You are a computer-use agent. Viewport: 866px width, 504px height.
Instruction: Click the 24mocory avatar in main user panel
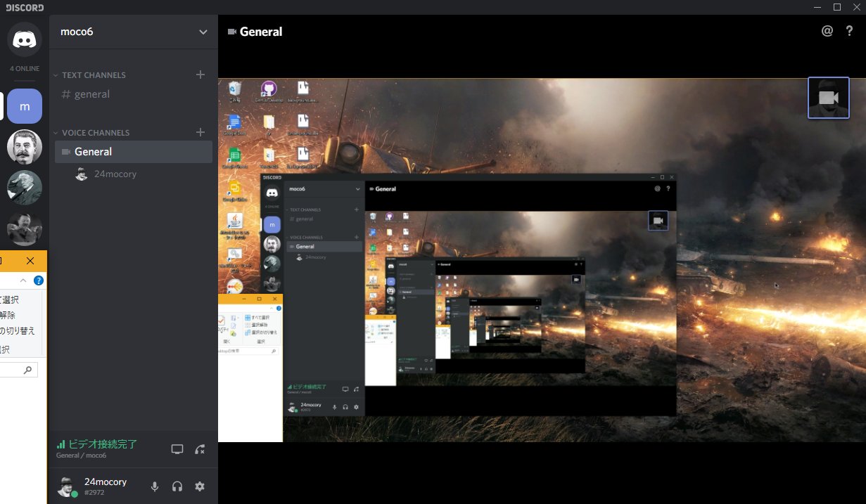pos(67,486)
